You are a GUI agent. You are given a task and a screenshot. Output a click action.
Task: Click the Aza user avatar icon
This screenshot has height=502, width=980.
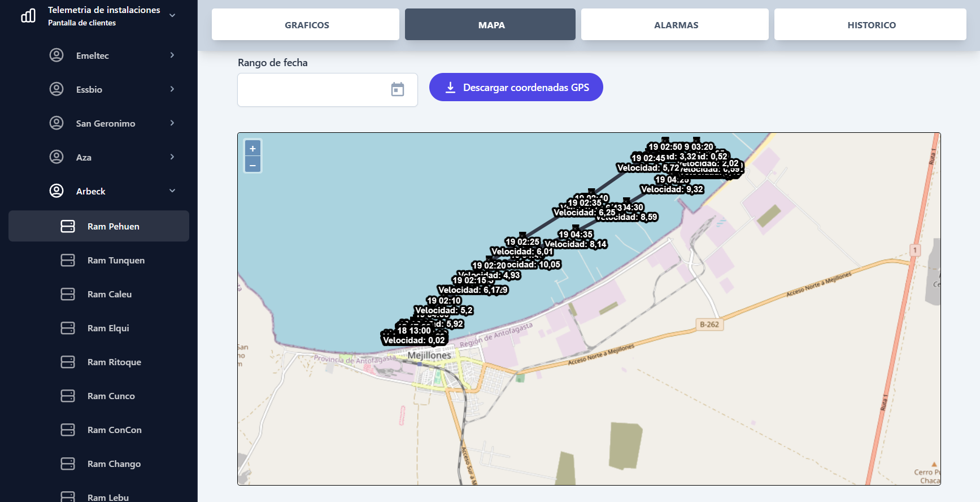[56, 157]
